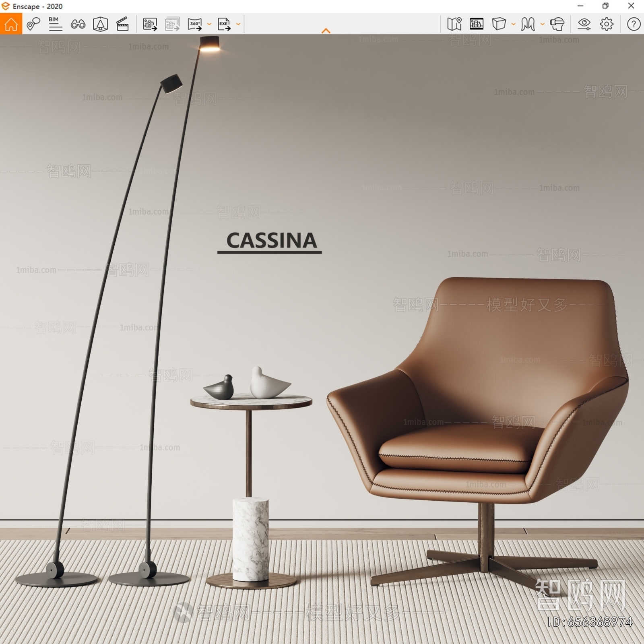Click the projection cube icon
Viewport: 644px width, 644px height.
[x=499, y=24]
